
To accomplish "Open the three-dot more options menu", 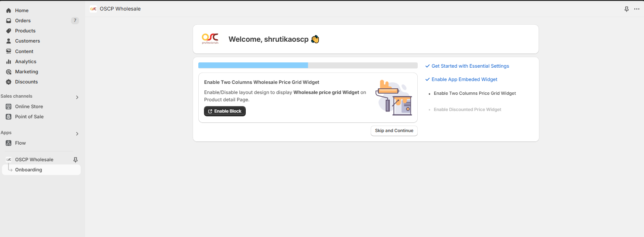I will click(x=637, y=9).
